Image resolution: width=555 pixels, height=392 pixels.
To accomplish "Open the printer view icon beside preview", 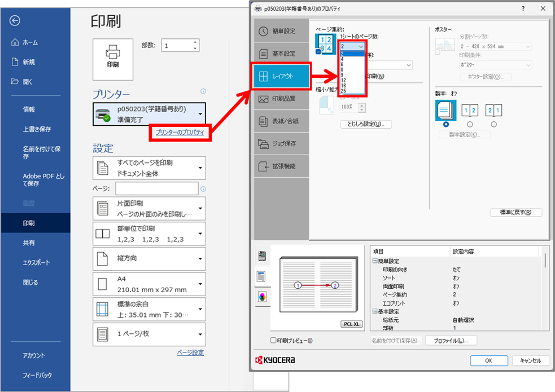I will [262, 256].
